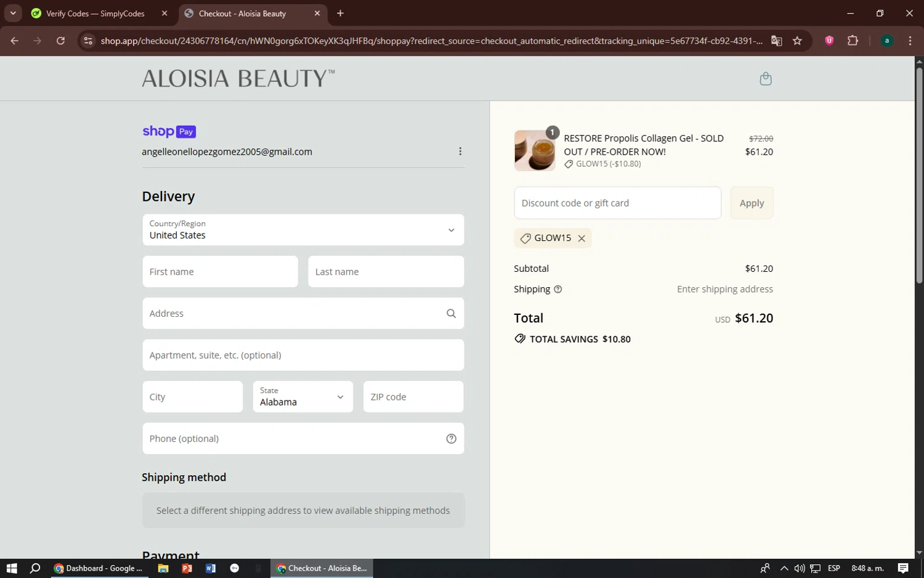Image resolution: width=924 pixels, height=578 pixels.
Task: Go forward in browser history
Action: point(38,41)
